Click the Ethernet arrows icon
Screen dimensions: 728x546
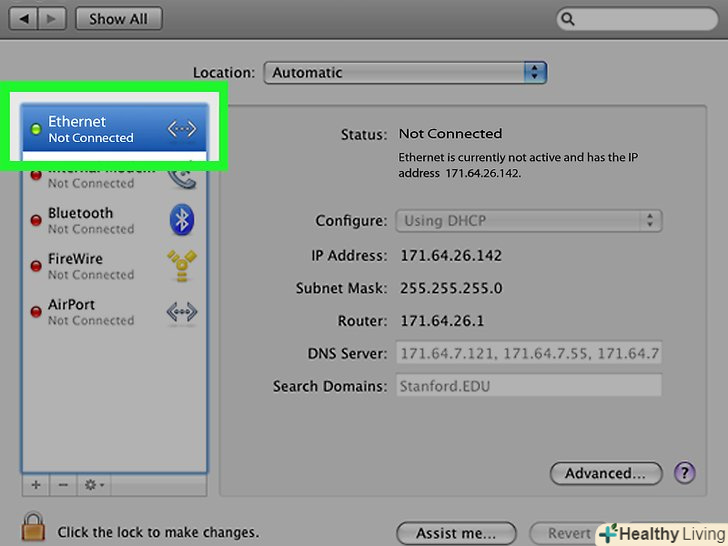pos(182,129)
